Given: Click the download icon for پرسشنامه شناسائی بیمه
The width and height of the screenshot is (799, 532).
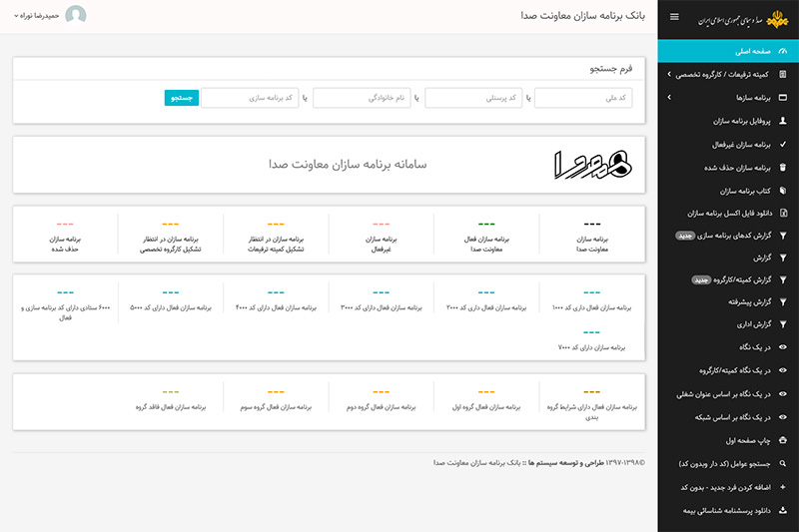Looking at the screenshot, I should (782, 510).
